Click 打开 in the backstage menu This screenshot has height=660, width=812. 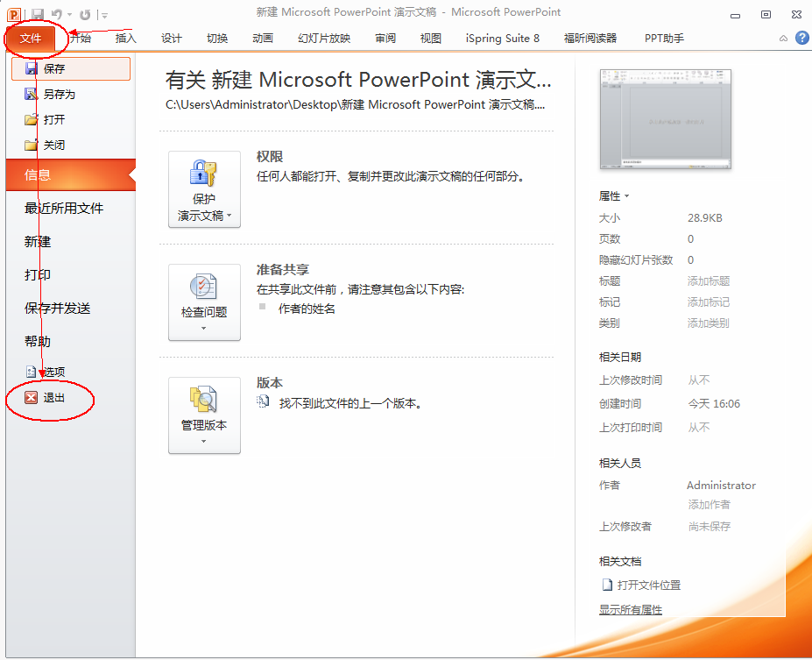point(71,120)
